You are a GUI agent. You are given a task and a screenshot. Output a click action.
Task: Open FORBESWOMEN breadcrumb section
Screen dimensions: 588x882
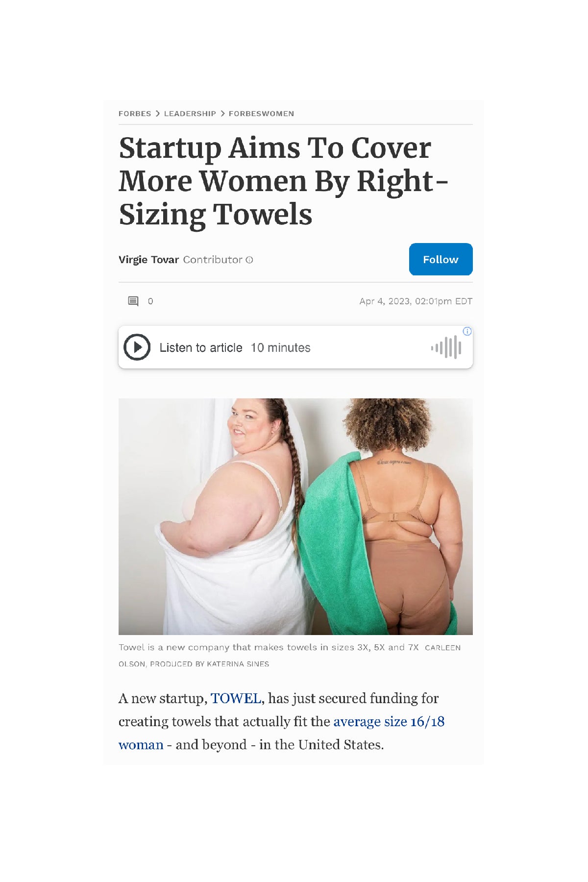click(261, 114)
